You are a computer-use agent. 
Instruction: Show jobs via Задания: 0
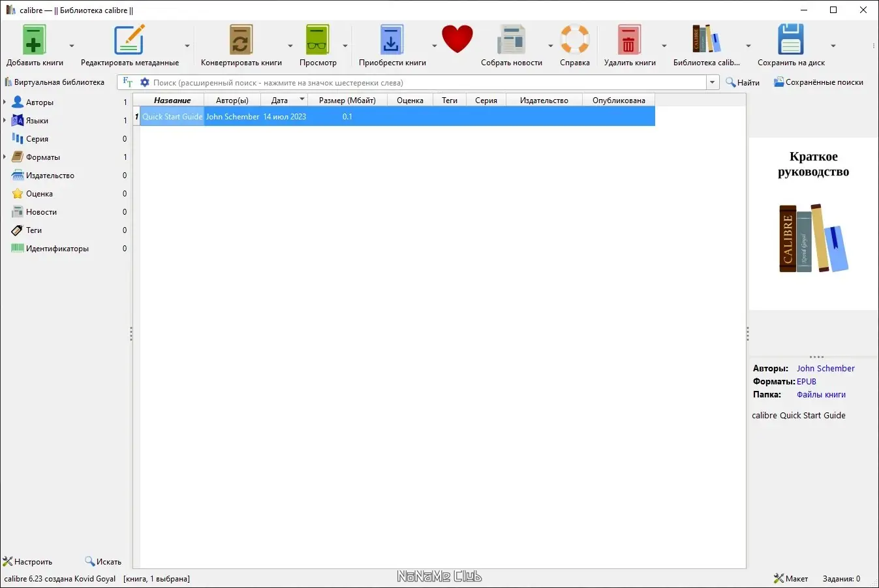click(841, 578)
